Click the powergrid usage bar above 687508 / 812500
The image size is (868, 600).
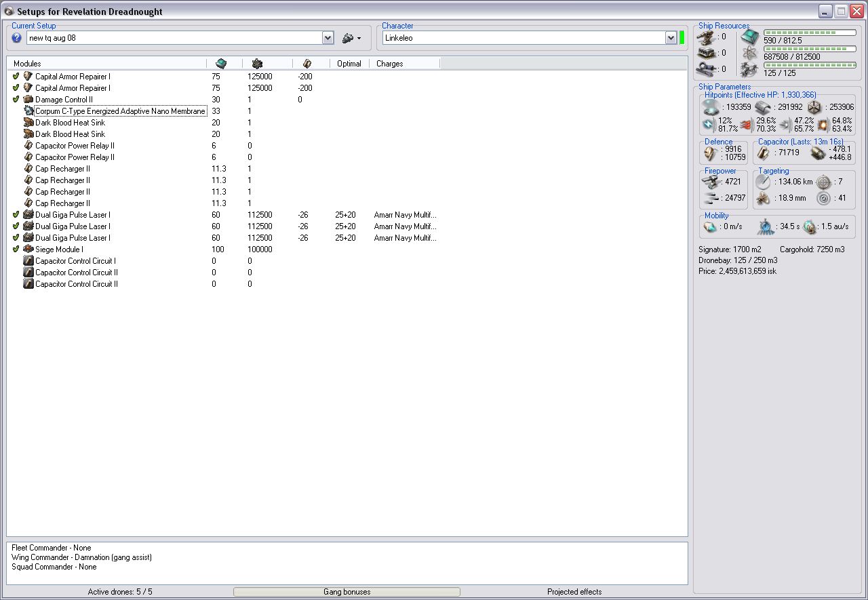810,48
